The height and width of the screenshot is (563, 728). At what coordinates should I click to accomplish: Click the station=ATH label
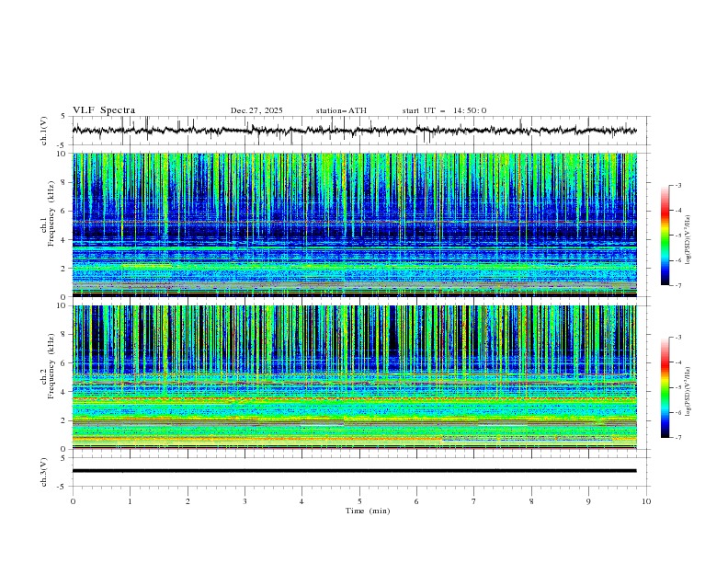[x=341, y=110]
